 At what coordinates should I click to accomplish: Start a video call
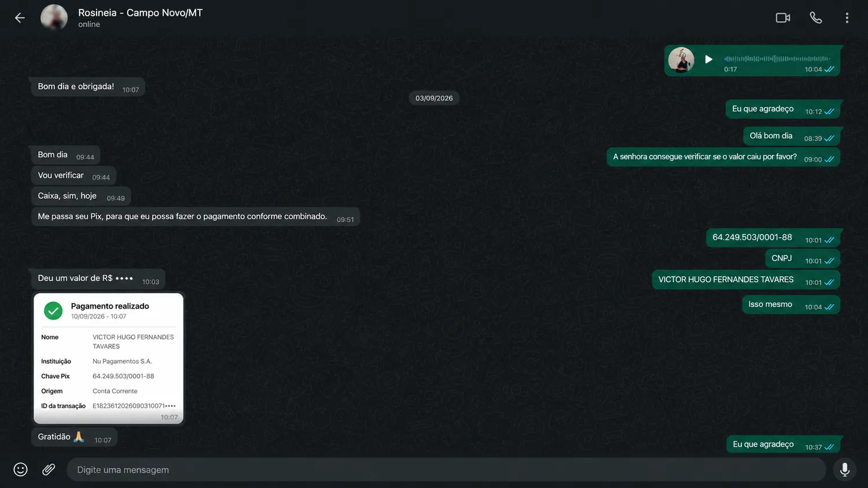click(783, 18)
